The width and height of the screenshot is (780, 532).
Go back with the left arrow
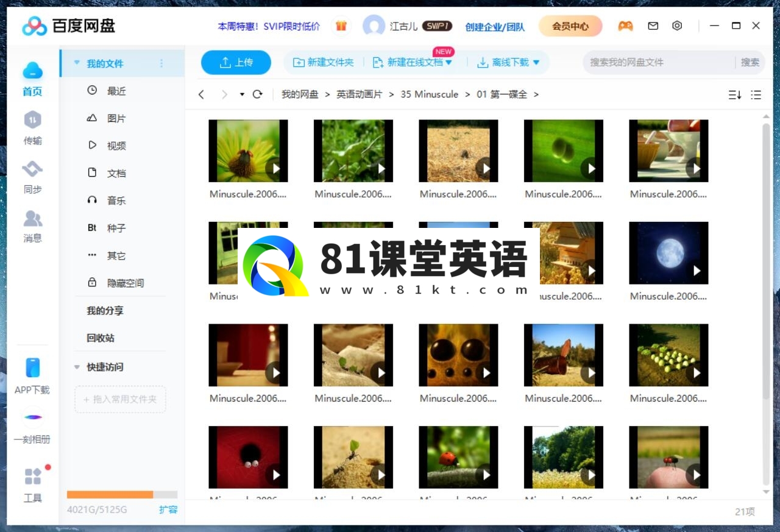point(202,94)
